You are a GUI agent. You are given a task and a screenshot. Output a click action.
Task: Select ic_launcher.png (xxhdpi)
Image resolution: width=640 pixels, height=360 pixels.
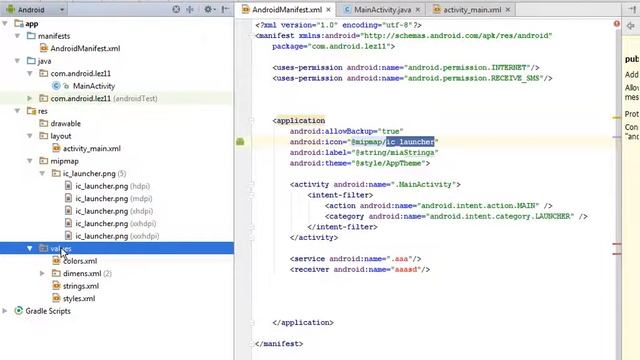click(x=116, y=224)
